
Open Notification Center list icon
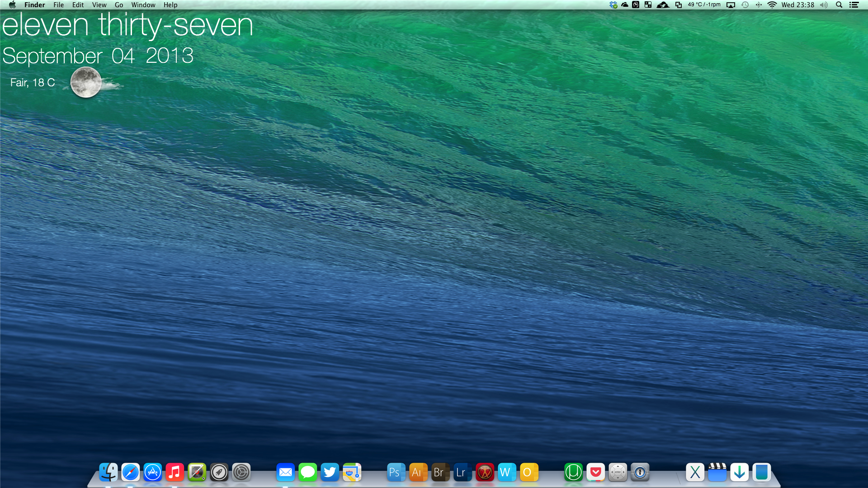click(854, 5)
